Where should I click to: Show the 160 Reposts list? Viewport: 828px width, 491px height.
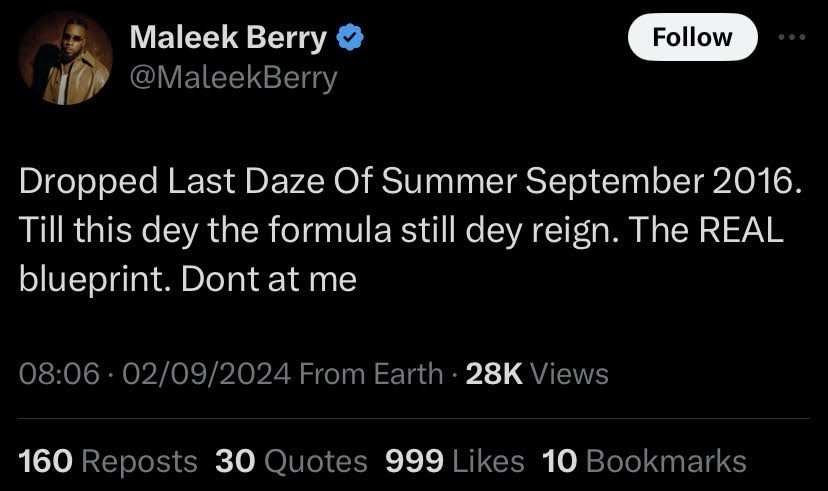click(x=108, y=461)
